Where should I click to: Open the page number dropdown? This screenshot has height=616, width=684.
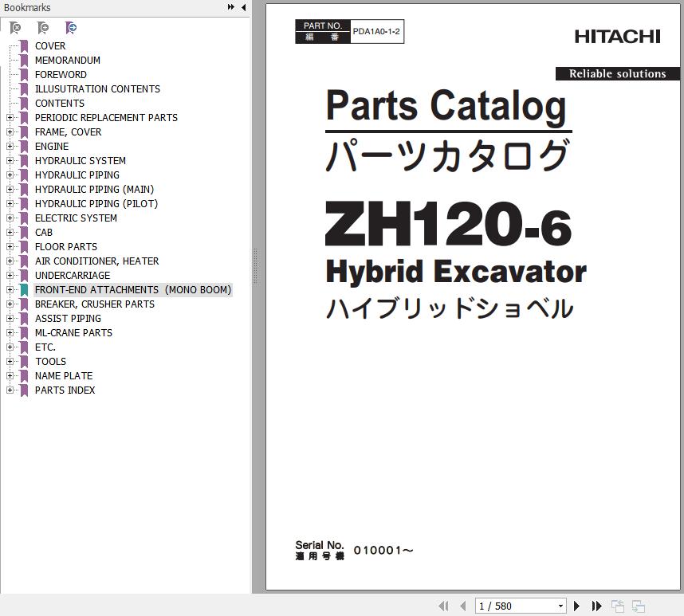tap(560, 606)
